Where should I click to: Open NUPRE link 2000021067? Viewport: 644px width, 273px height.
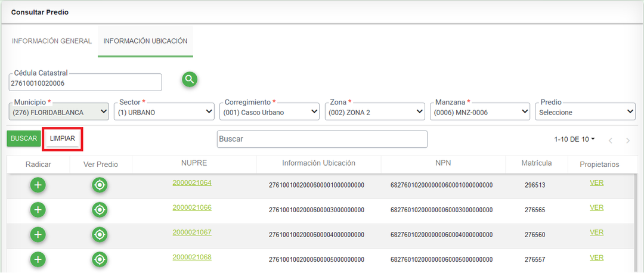[192, 232]
